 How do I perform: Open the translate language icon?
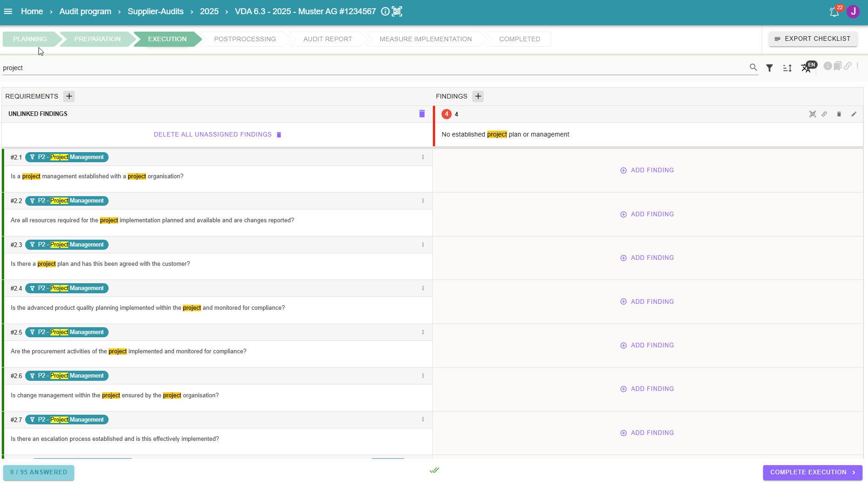point(806,68)
